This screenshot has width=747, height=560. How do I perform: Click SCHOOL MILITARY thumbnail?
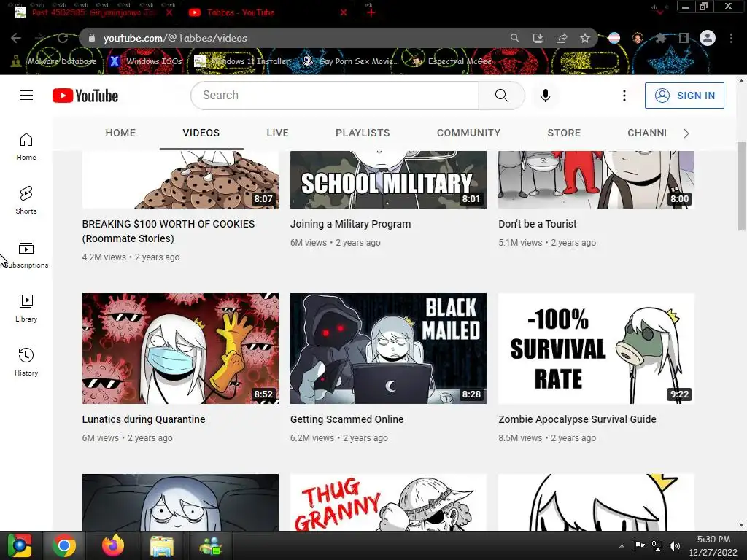point(388,179)
